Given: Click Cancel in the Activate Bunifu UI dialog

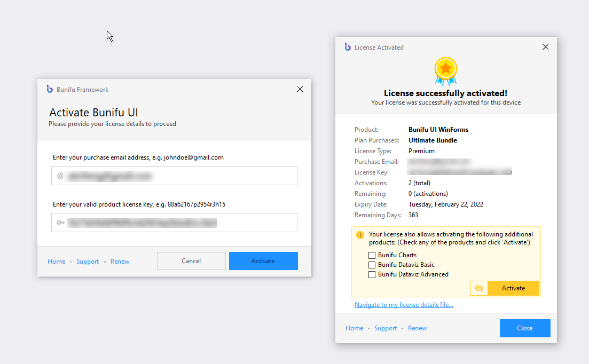Looking at the screenshot, I should click(191, 261).
